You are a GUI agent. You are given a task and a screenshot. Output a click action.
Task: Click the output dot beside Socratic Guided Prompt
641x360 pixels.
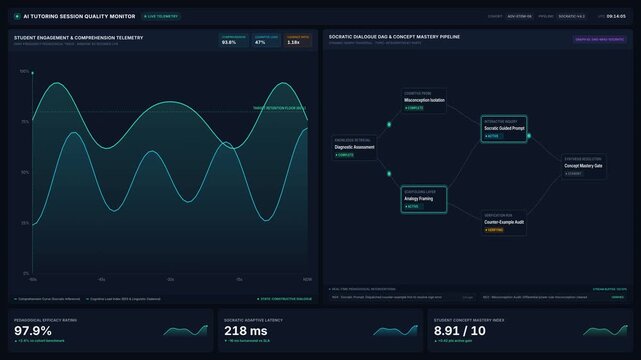click(529, 135)
